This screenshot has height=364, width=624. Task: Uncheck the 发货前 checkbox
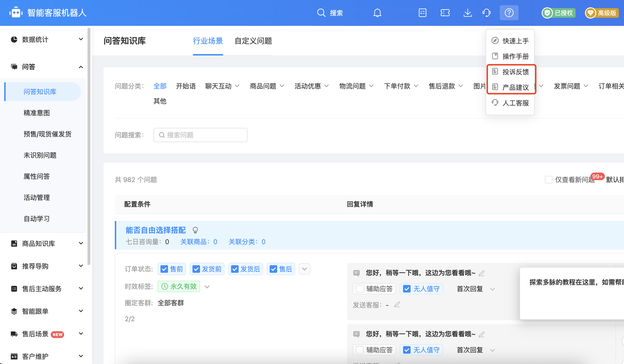[196, 269]
